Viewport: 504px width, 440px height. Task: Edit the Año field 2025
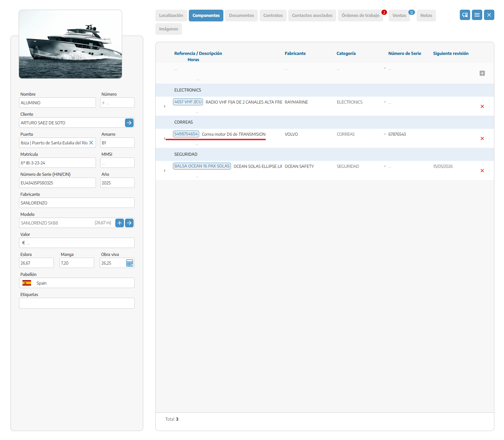117,183
